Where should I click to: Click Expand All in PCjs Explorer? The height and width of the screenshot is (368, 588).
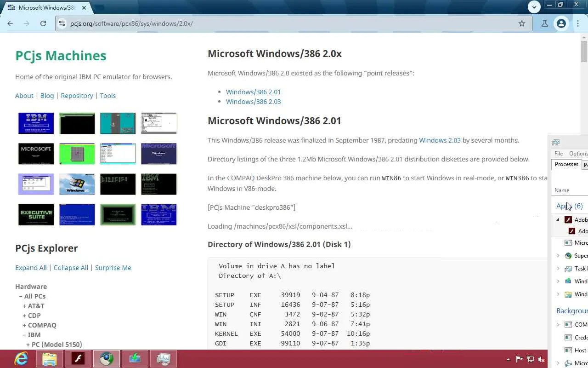(31, 268)
